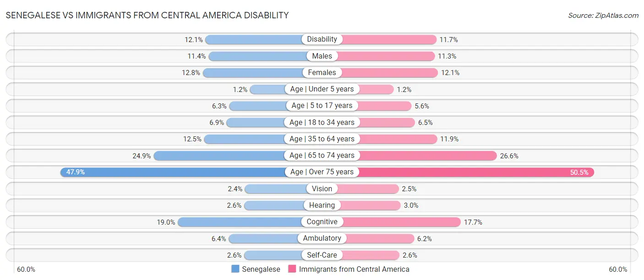Select the Ambulatory category label
The image size is (644, 280).
point(322,238)
